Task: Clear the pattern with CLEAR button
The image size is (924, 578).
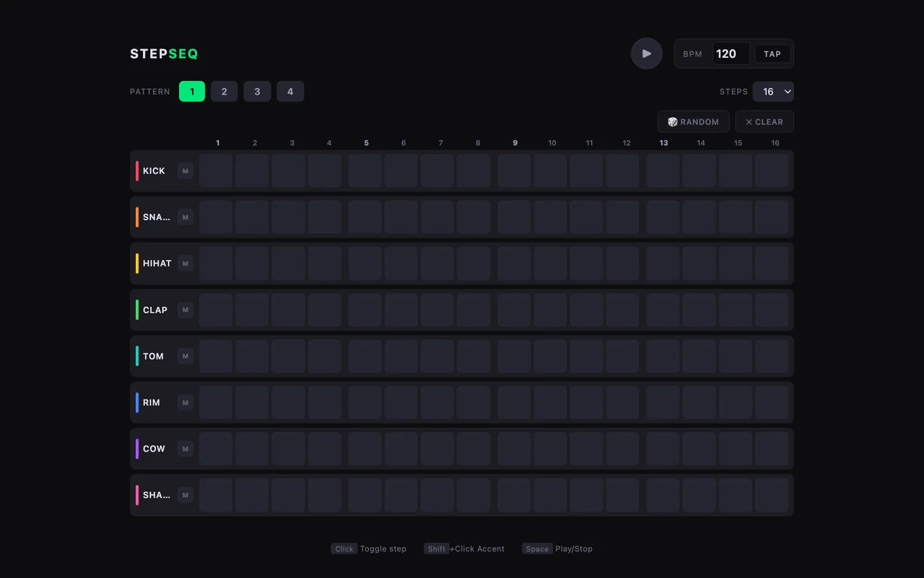Action: tap(764, 122)
